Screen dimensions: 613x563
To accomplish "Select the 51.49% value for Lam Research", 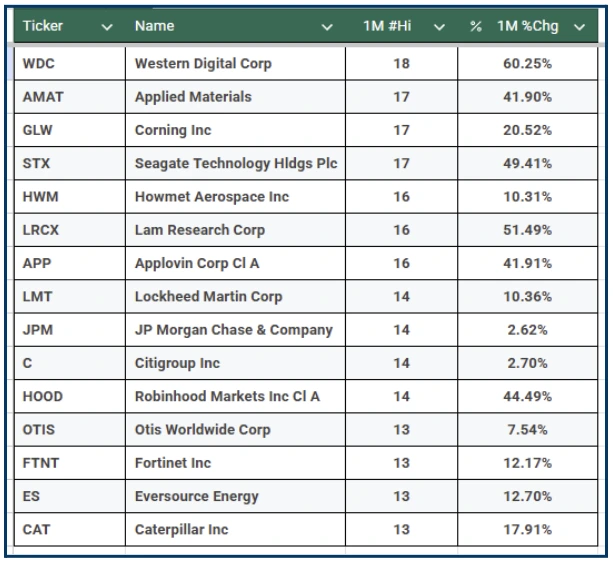I will [529, 230].
